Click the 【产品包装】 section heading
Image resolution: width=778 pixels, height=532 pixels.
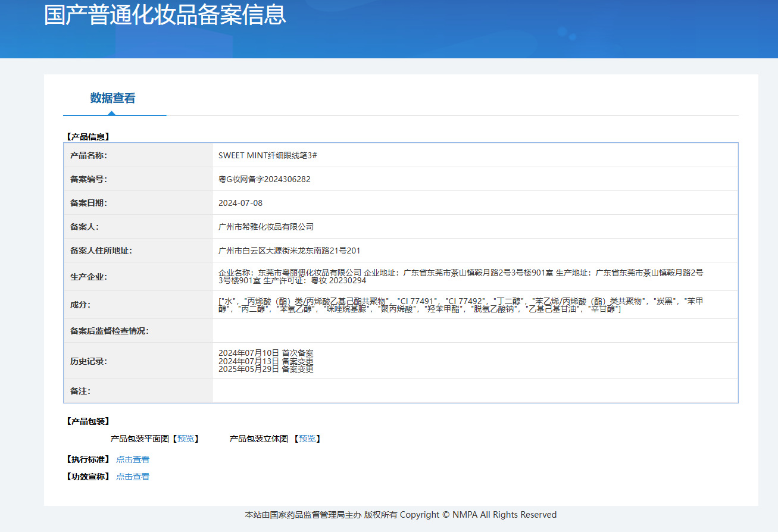pyautogui.click(x=88, y=421)
